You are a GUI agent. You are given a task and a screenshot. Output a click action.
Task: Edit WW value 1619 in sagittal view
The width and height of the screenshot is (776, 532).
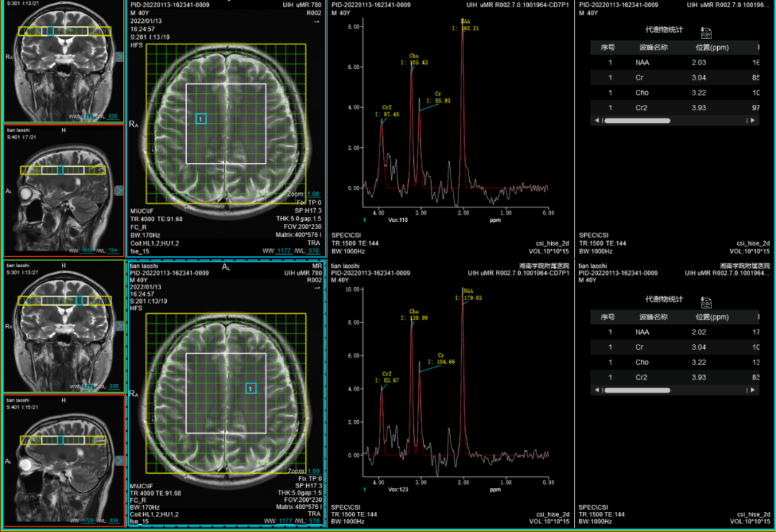(87, 251)
